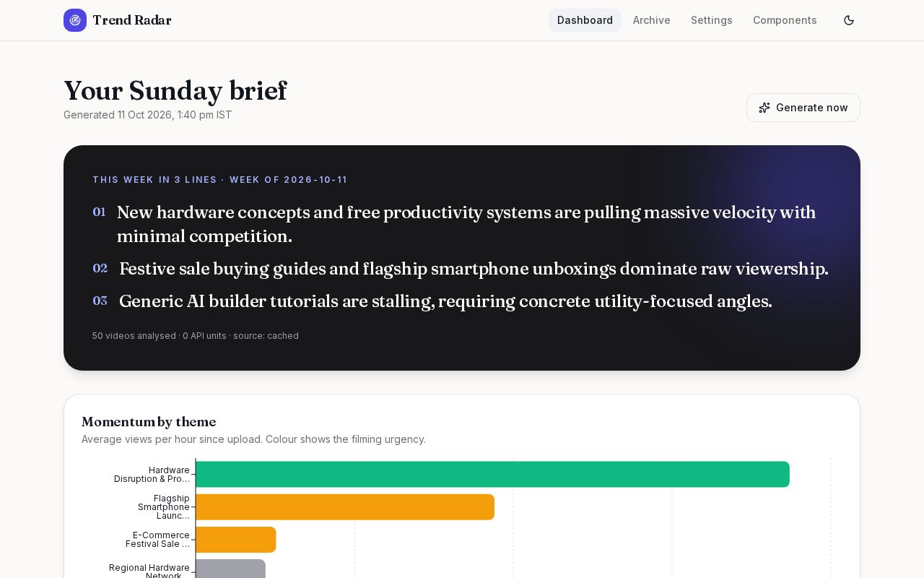Viewport: 924px width, 578px height.
Task: Toggle dark mode with the moon icon
Action: tap(849, 20)
